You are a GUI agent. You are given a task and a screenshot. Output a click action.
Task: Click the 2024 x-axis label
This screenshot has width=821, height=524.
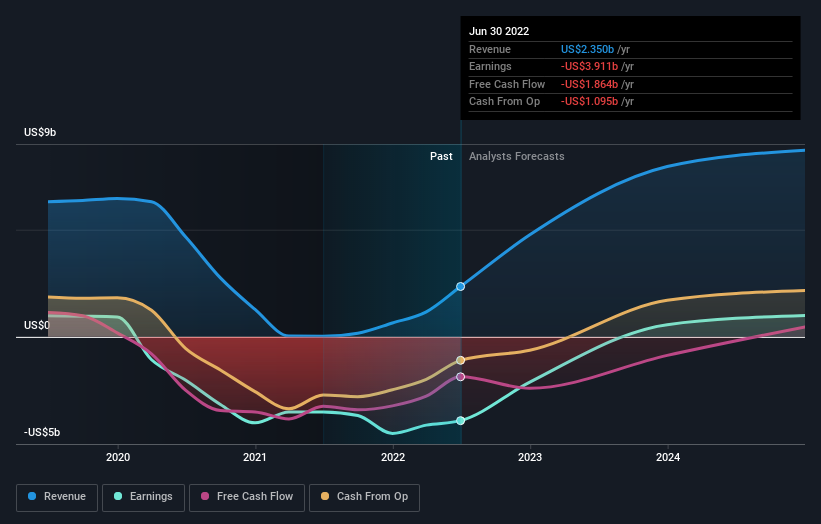[668, 457]
